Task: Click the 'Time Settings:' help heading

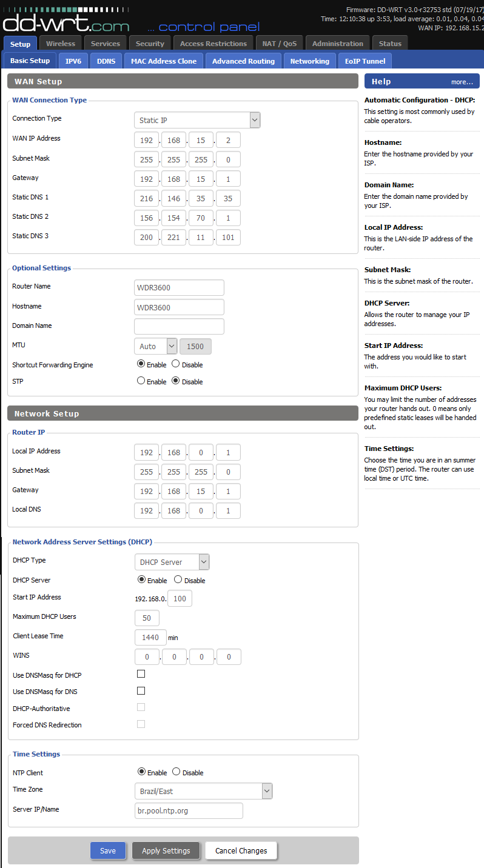Action: (x=389, y=449)
